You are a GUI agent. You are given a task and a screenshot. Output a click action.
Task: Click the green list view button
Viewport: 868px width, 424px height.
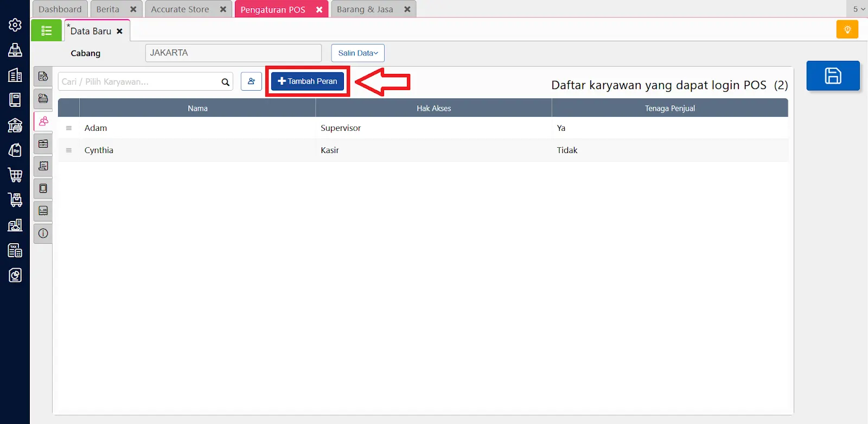(x=46, y=31)
